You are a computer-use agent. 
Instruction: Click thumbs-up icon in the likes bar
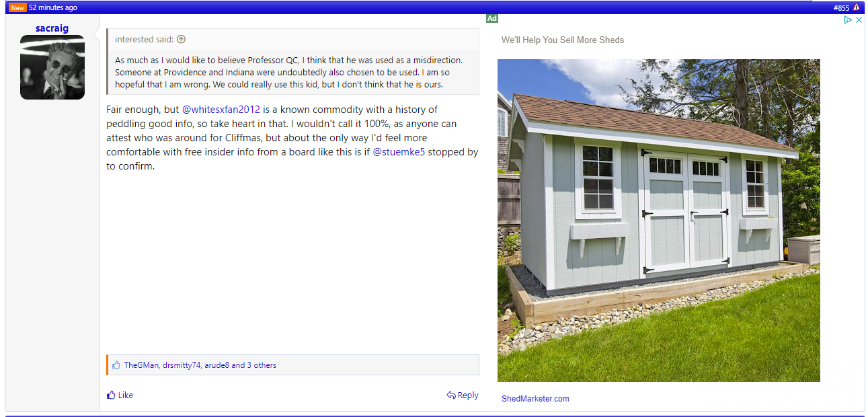pyautogui.click(x=116, y=365)
